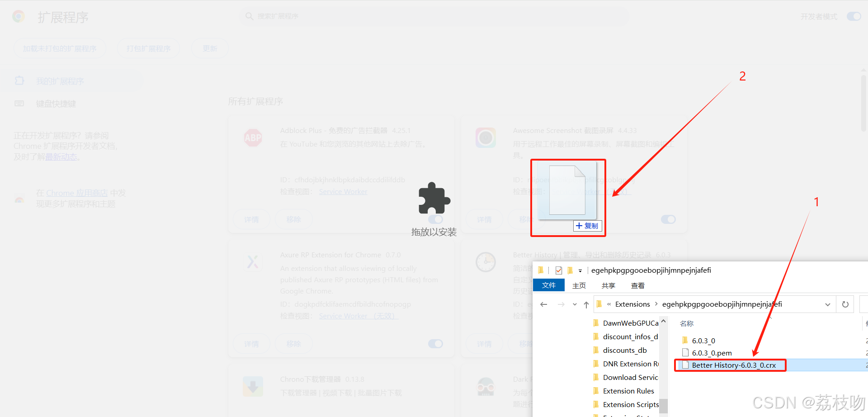The image size is (868, 417).
Task: Click the Chrome logo on extensions page
Action: click(x=19, y=17)
